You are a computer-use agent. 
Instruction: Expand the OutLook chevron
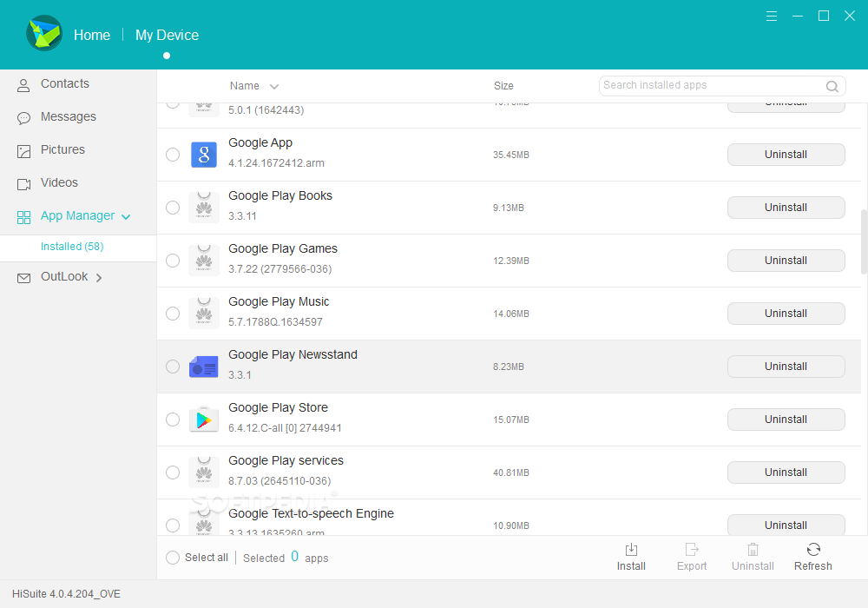(99, 278)
